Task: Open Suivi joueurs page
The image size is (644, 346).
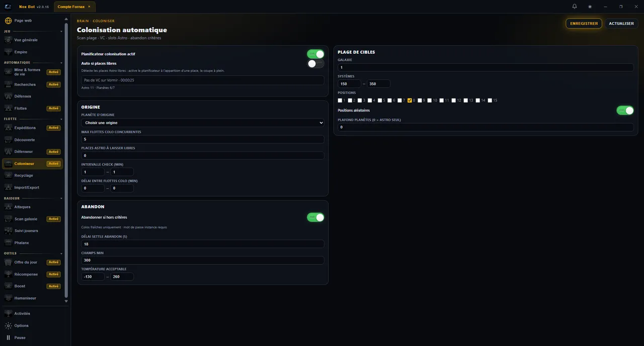Action: pos(33,231)
